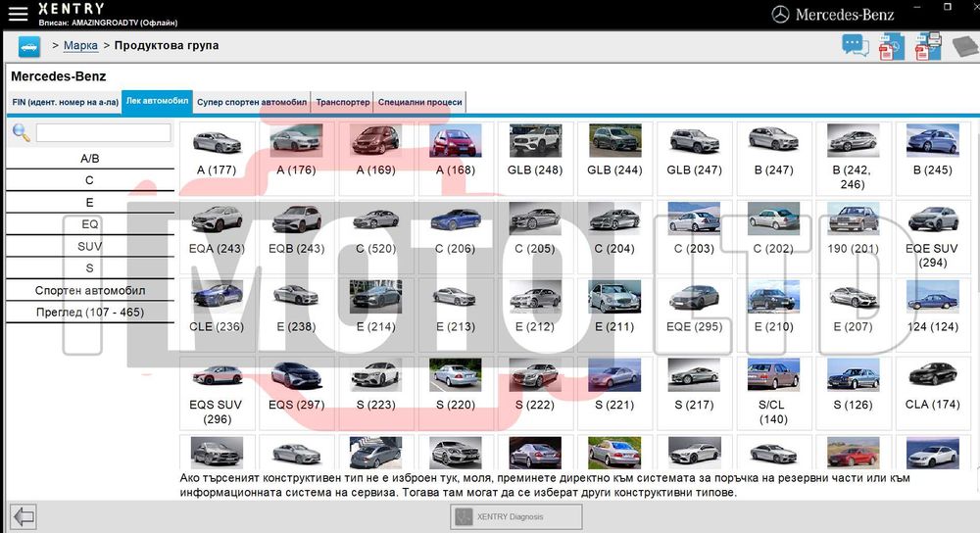The image size is (980, 533).
Task: Choose the A (169) vehicle
Action: point(375,159)
